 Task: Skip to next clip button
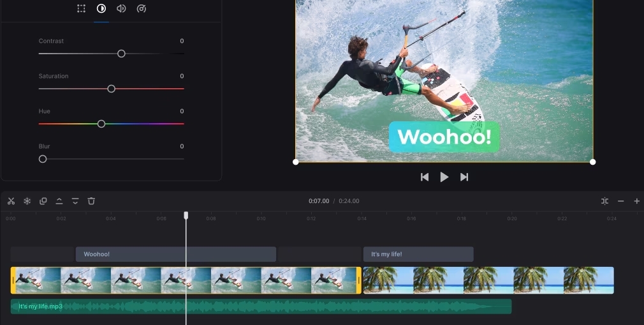[464, 178]
